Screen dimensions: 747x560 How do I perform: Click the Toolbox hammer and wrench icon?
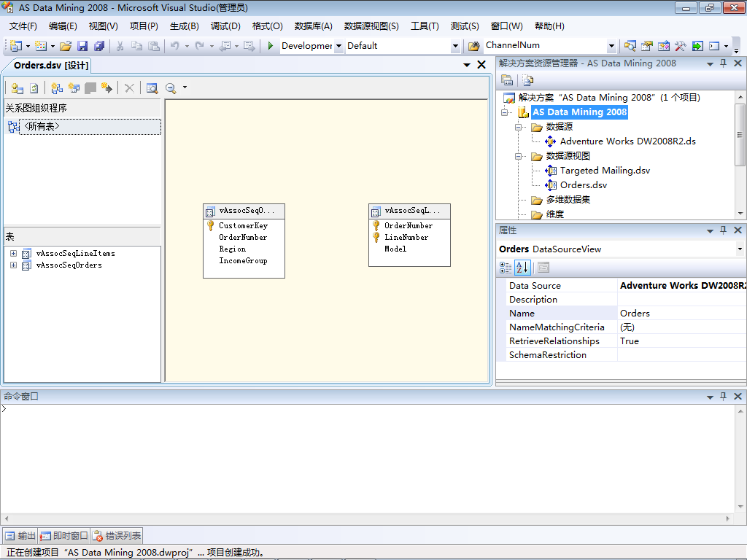pyautogui.click(x=681, y=46)
